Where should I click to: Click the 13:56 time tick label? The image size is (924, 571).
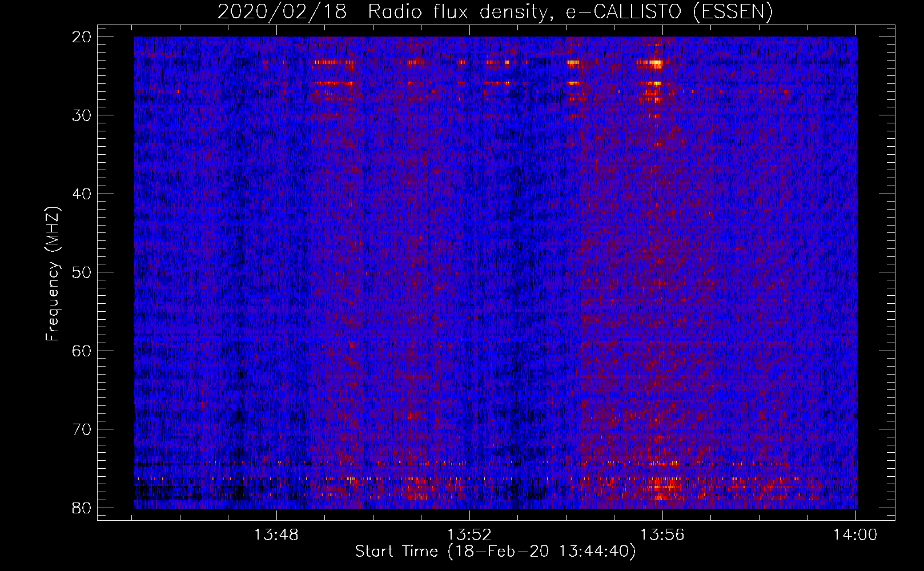tap(662, 535)
